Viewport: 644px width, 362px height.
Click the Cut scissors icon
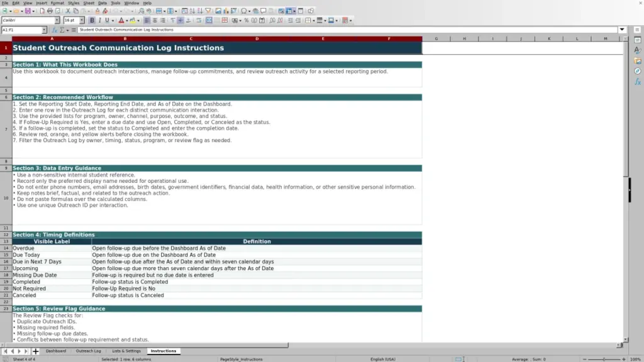[68, 11]
